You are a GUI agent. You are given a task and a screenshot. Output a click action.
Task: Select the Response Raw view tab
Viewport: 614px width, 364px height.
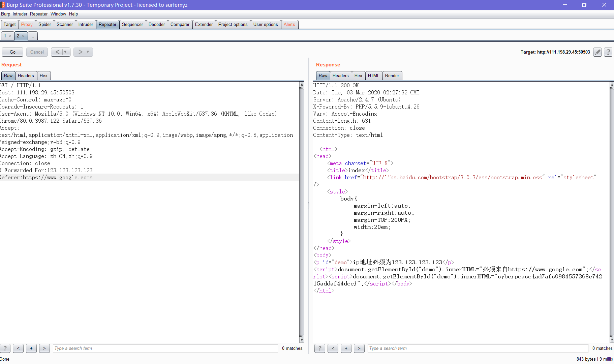coord(323,75)
